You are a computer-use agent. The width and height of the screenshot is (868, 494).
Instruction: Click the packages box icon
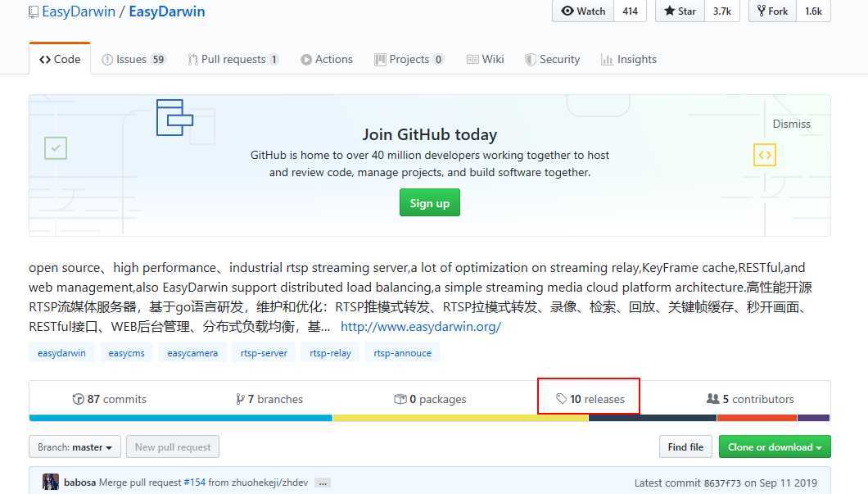click(x=400, y=399)
